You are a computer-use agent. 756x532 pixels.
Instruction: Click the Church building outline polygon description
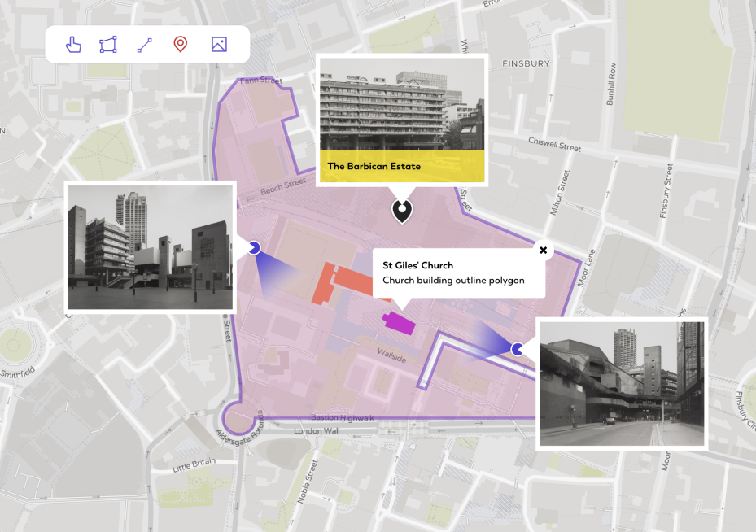(453, 281)
